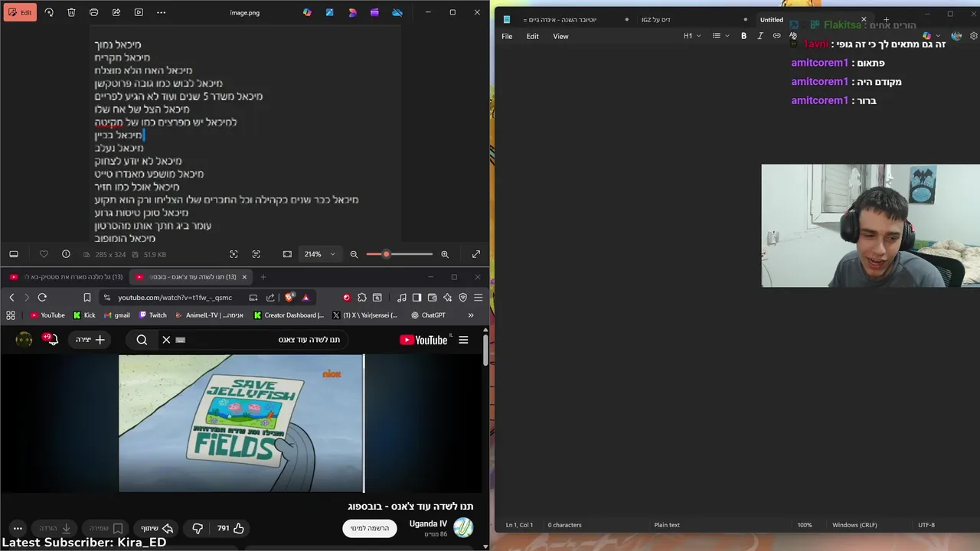Open Notepad settings gear
The image size is (980, 551).
click(974, 36)
